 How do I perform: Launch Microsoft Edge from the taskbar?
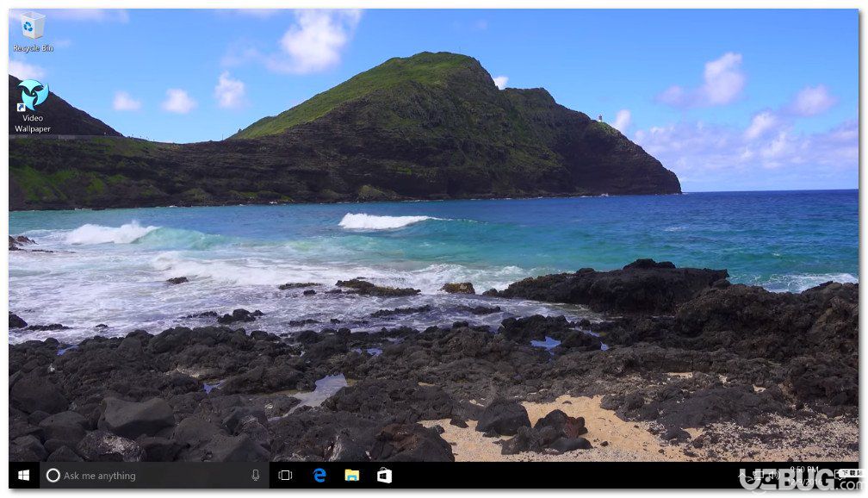tap(319, 476)
